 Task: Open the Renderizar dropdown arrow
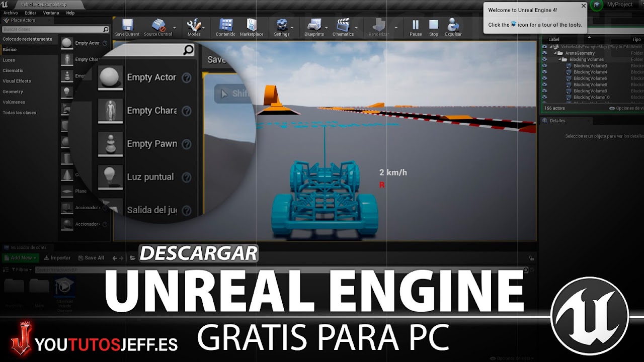tap(396, 28)
